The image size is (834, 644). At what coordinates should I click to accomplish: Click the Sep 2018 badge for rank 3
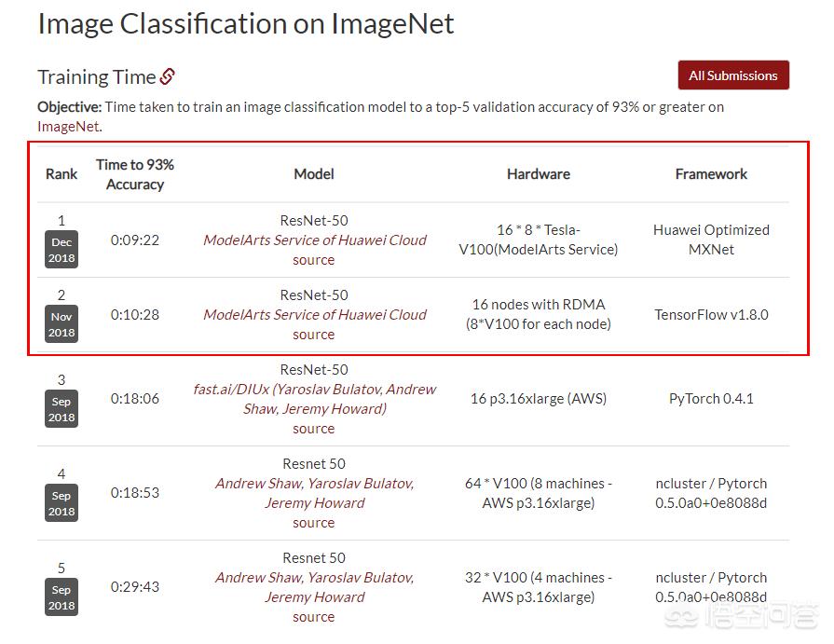pos(62,409)
